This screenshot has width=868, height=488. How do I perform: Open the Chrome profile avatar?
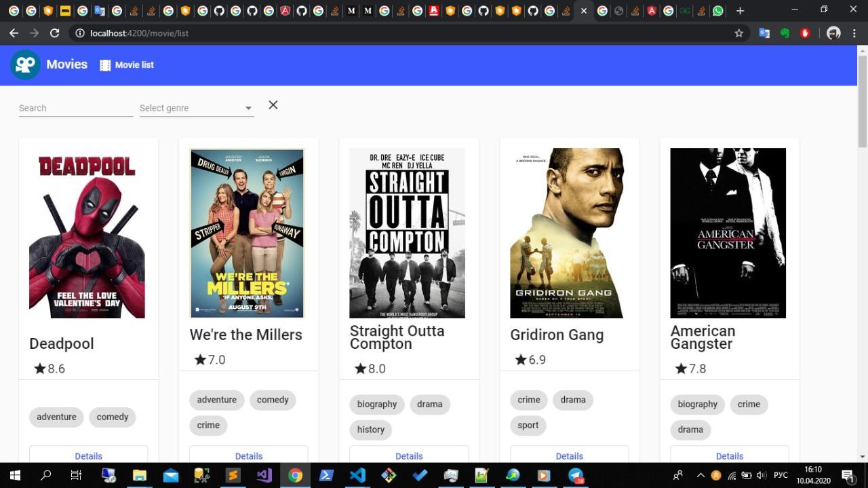tap(833, 33)
